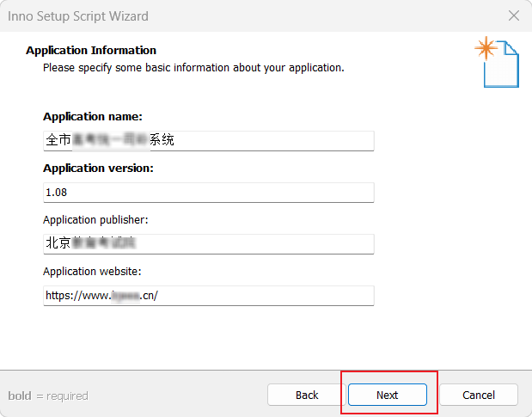This screenshot has height=417, width=532.
Task: Click the 'bold = required' hint text
Action: (x=48, y=396)
